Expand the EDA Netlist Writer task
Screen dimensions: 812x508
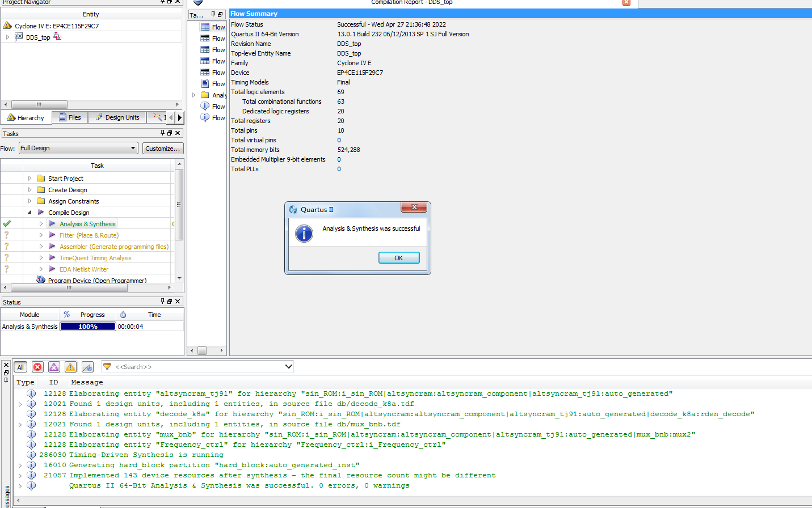coord(41,269)
